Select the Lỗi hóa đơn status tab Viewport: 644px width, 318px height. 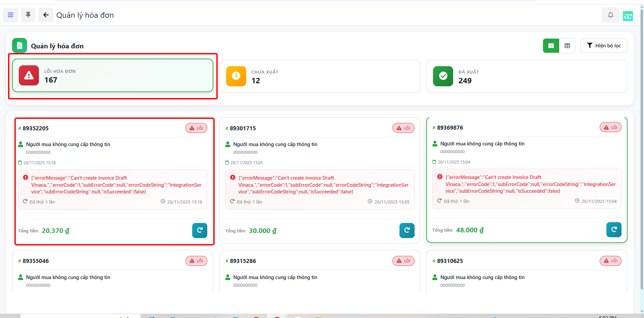[113, 76]
